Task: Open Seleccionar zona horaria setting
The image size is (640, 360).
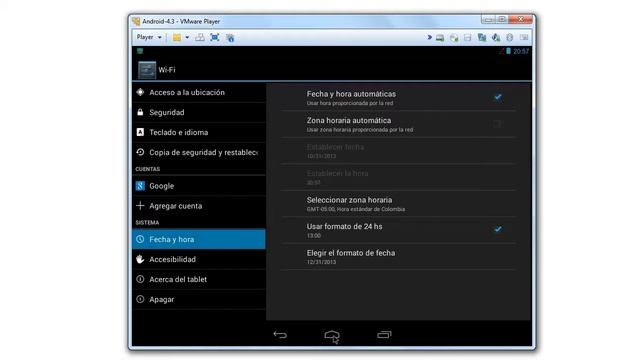Action: click(x=398, y=204)
